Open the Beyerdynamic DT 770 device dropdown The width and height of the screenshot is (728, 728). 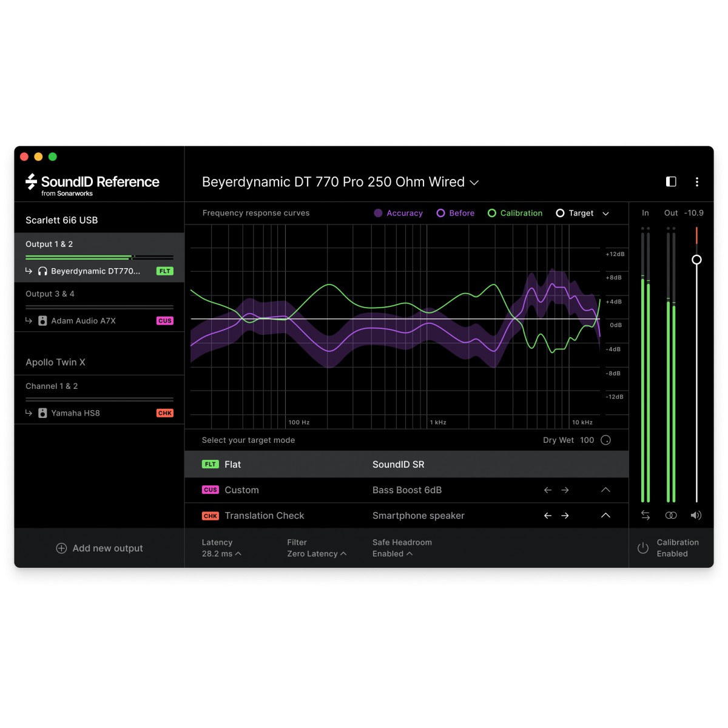point(474,182)
